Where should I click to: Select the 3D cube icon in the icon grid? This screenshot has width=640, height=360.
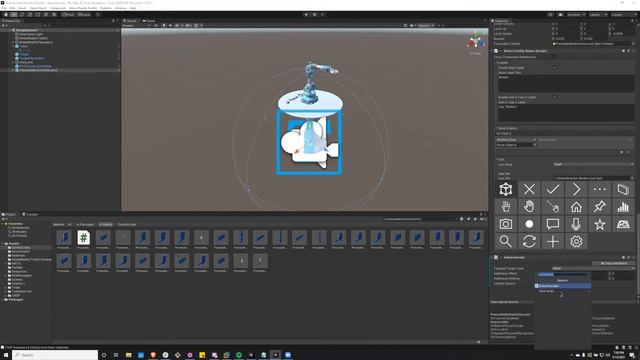click(x=506, y=189)
